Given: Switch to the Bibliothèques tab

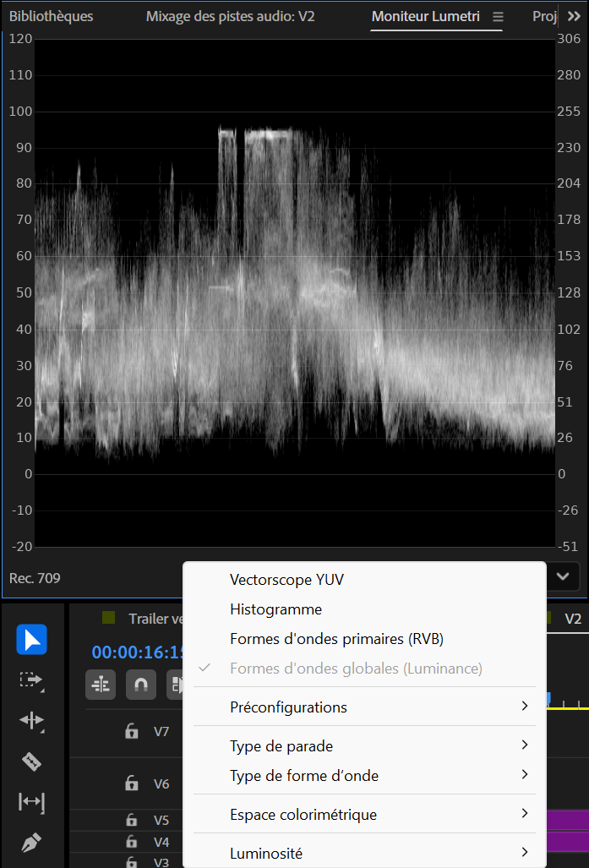Looking at the screenshot, I should tap(52, 17).
